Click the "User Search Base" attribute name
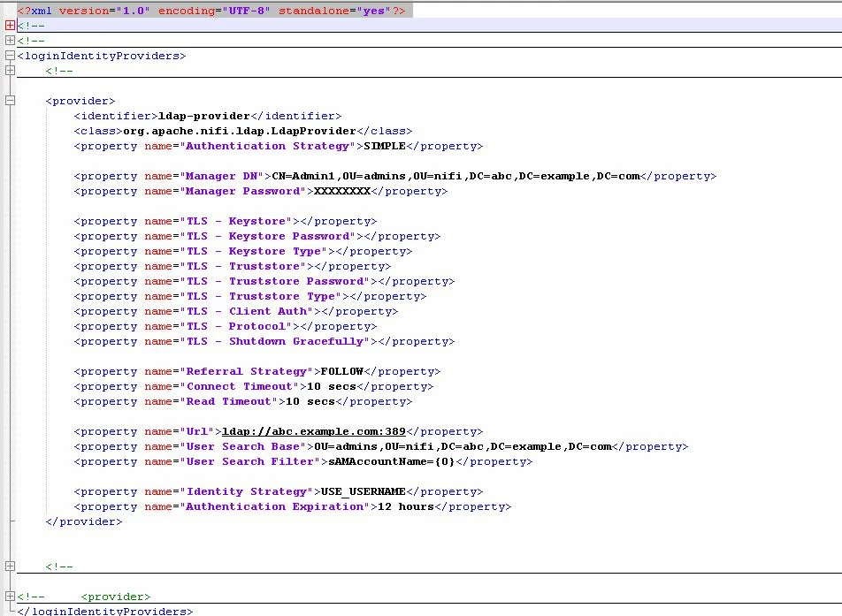The height and width of the screenshot is (616, 842). [x=242, y=446]
